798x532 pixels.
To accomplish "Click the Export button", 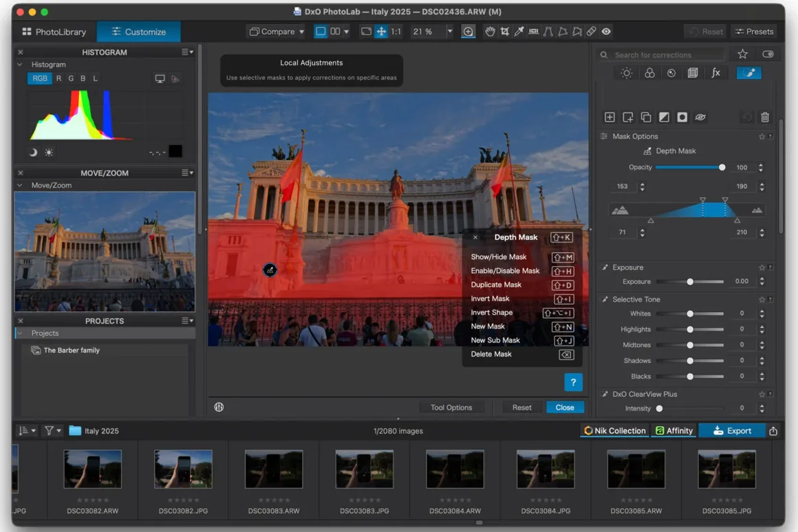I will click(x=732, y=431).
